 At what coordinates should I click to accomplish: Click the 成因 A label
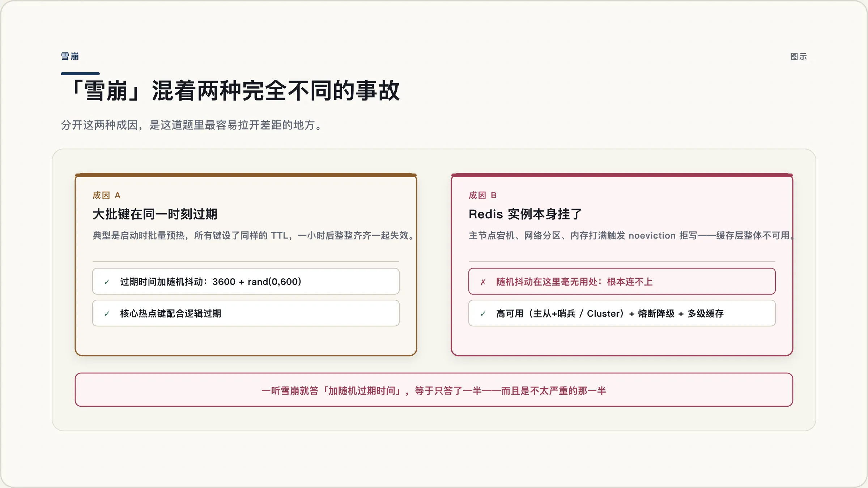107,195
